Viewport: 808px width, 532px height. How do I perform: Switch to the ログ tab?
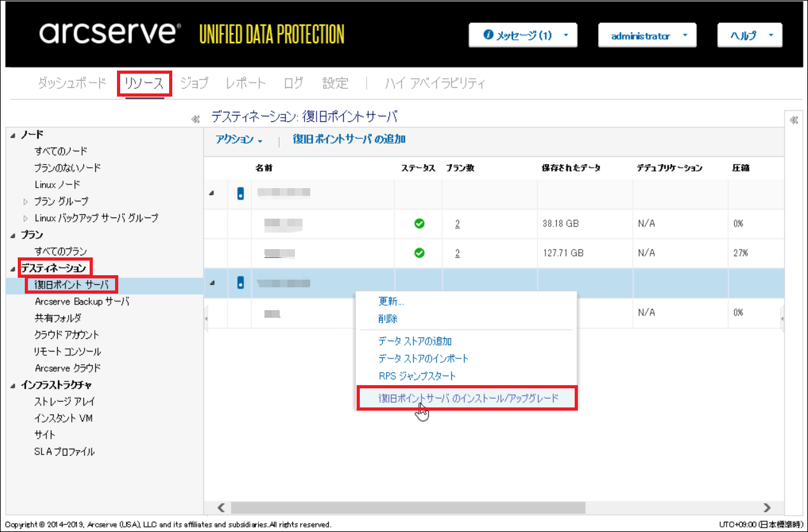[x=294, y=83]
